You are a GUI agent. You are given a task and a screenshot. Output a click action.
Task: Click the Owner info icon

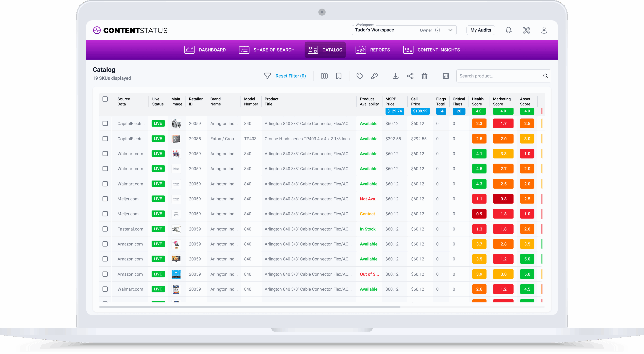point(437,30)
